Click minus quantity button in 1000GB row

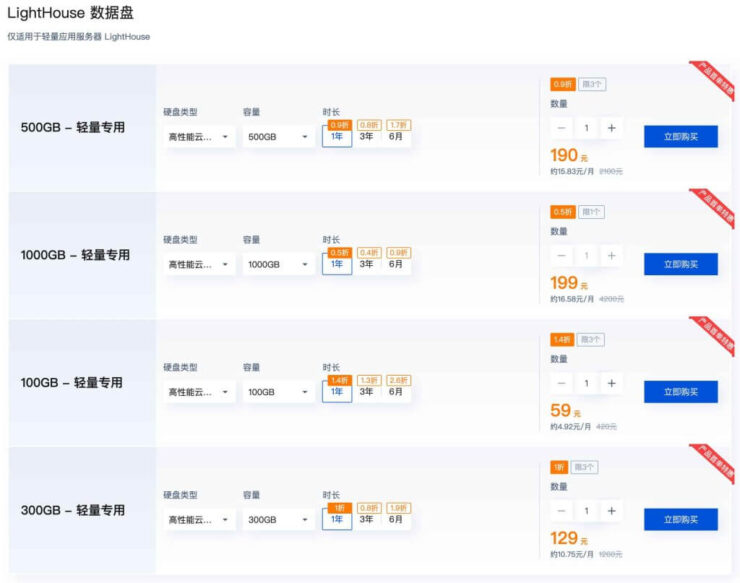point(562,255)
